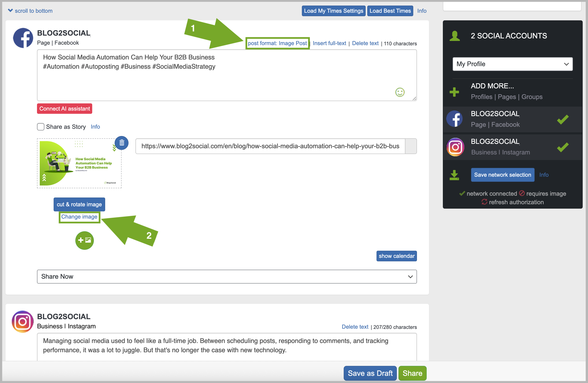
Task: Click the Instagram post text area
Action: coord(227,347)
